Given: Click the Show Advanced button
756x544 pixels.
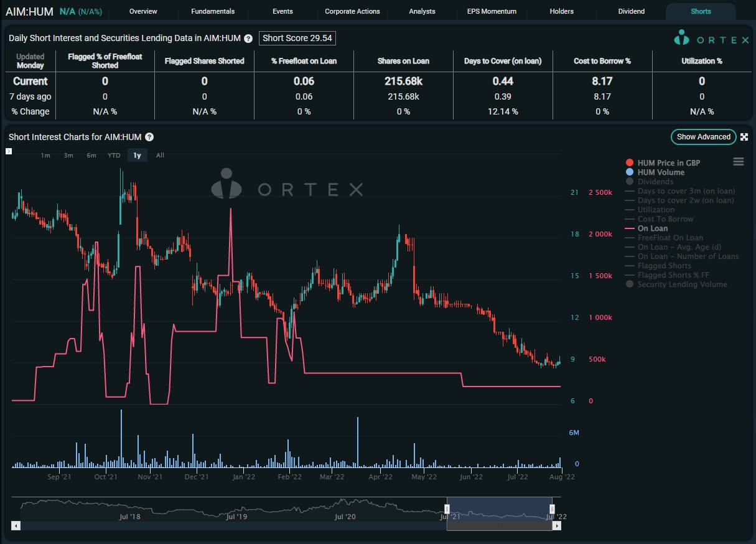Looking at the screenshot, I should click(704, 137).
